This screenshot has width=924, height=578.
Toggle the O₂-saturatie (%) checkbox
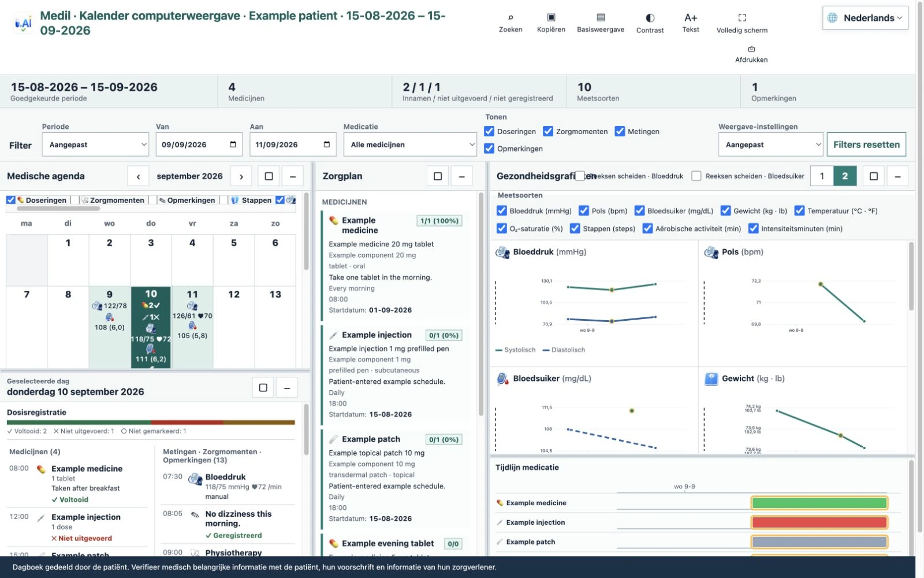point(501,228)
